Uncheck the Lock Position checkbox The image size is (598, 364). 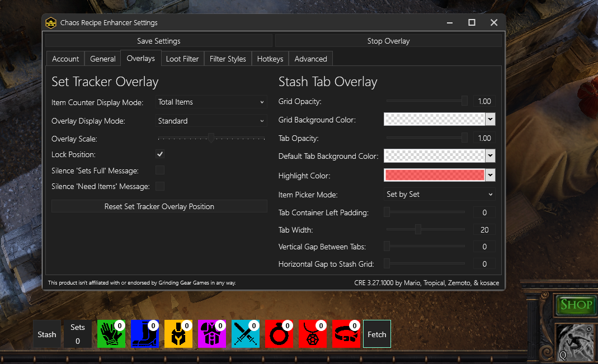pyautogui.click(x=160, y=154)
